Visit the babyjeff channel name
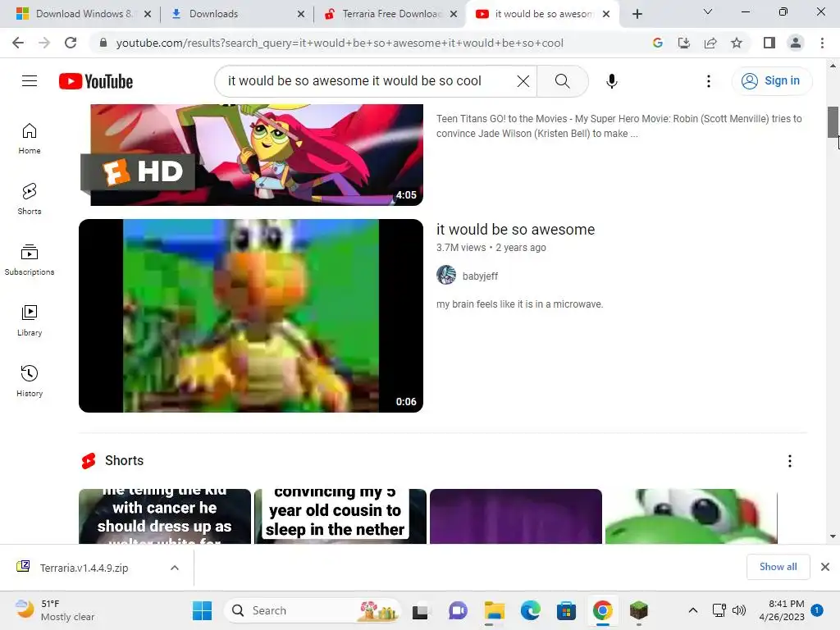This screenshot has width=840, height=630. [x=480, y=276]
